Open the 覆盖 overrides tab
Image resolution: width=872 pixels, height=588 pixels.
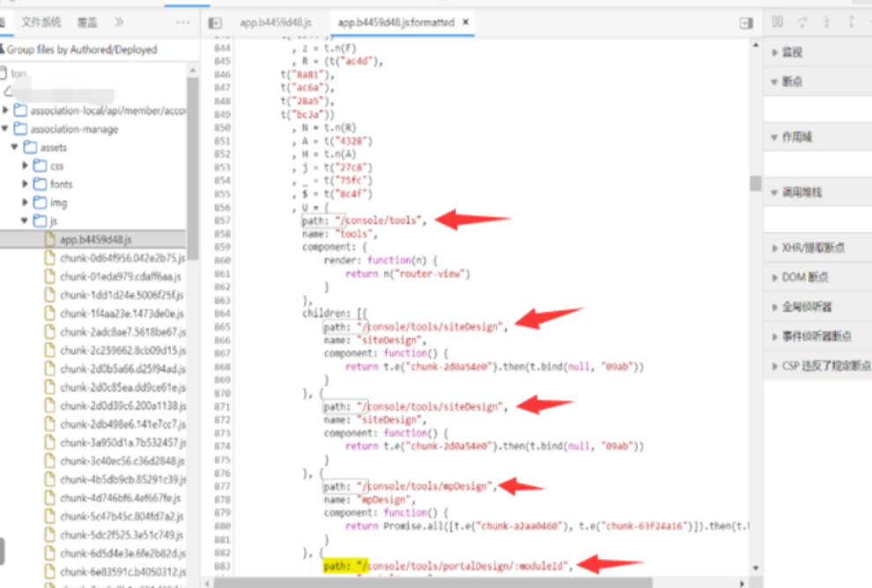point(87,22)
